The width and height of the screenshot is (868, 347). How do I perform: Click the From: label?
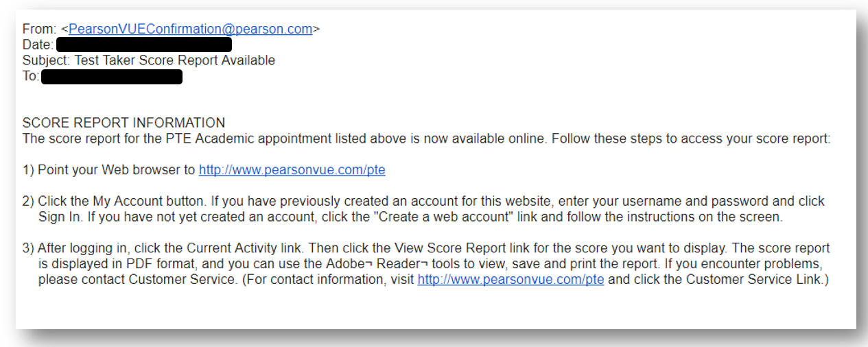(x=40, y=29)
